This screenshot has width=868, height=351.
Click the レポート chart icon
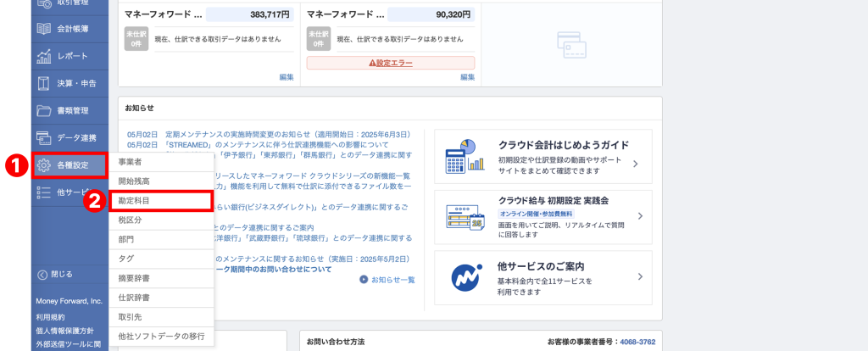(x=44, y=56)
